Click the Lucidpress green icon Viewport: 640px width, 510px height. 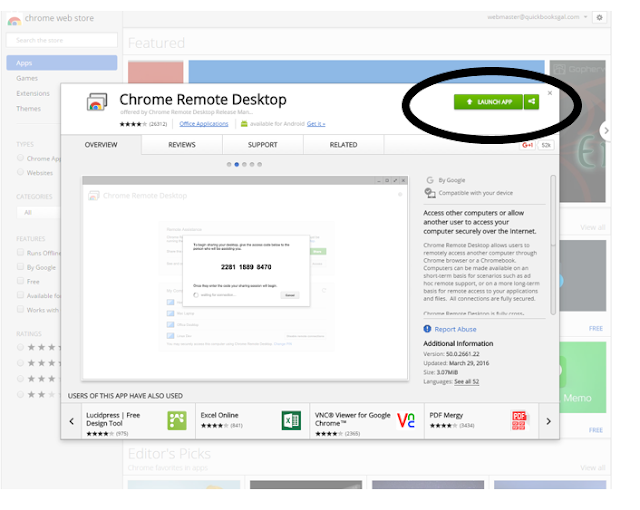[177, 421]
